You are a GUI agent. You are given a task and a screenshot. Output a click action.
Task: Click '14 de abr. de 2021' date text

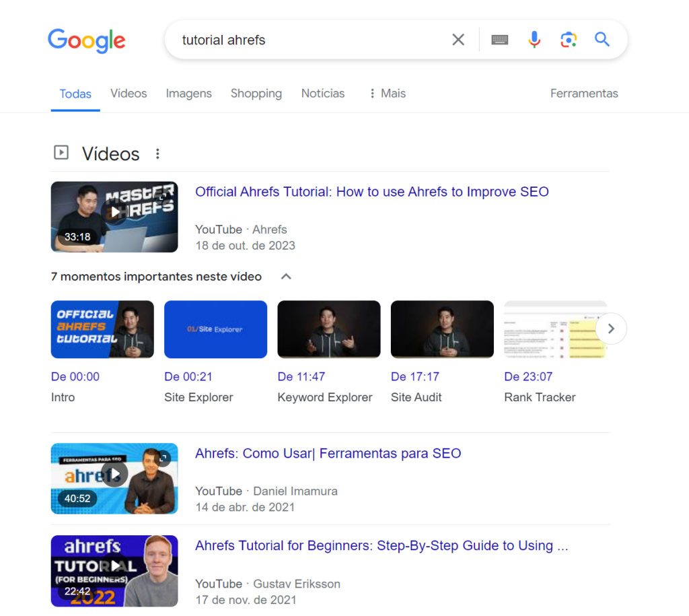pos(245,508)
